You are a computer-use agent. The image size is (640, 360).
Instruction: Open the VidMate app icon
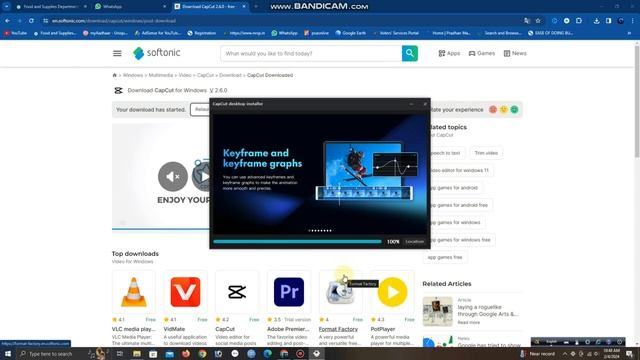pos(185,292)
